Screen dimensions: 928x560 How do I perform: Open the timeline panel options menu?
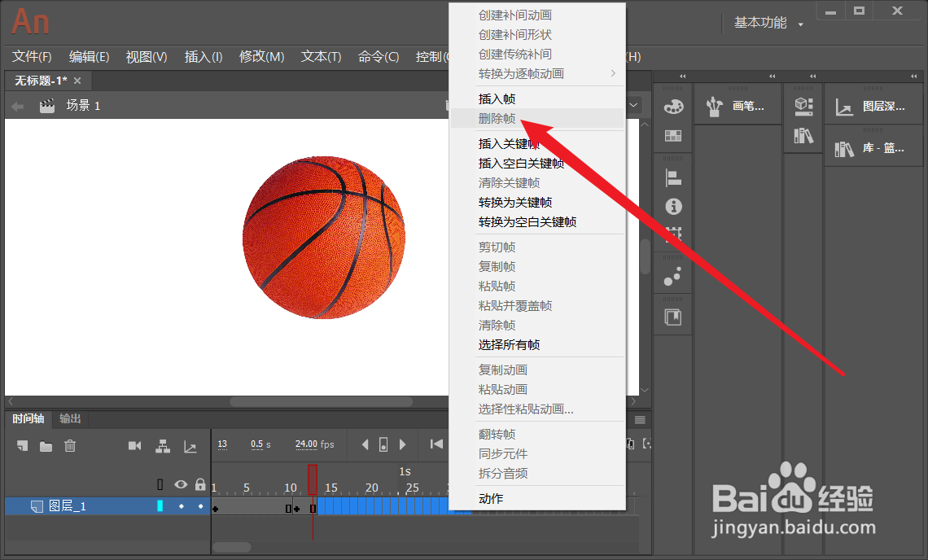click(x=640, y=420)
